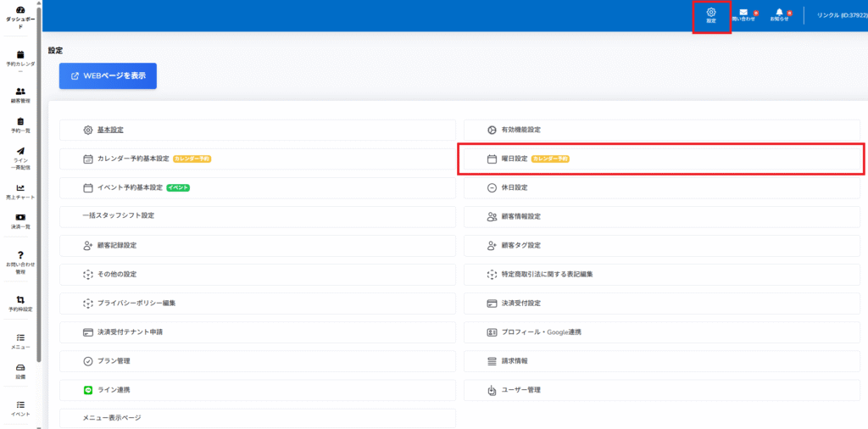Select カレンダー予約基本設定 item

coord(133,159)
